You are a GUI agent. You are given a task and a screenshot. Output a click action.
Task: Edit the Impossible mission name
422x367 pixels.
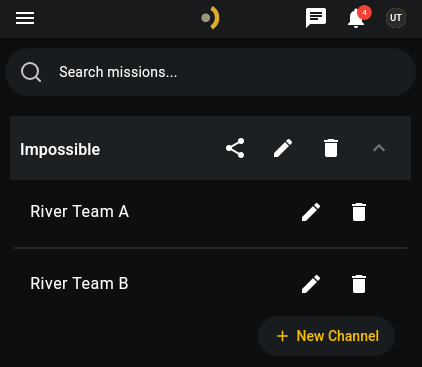[x=283, y=148]
